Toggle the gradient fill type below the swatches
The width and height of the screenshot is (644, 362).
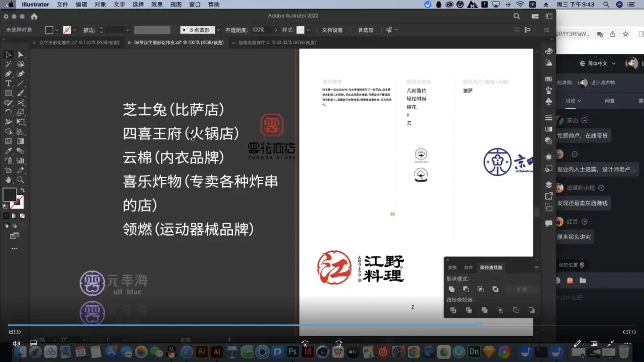coord(14,216)
